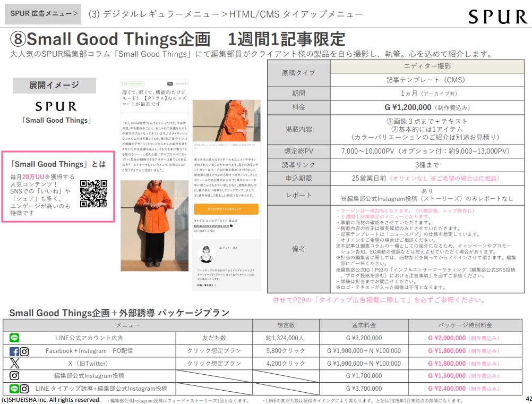
Task: Click the 掲載内容 row header
Action: [x=298, y=130]
